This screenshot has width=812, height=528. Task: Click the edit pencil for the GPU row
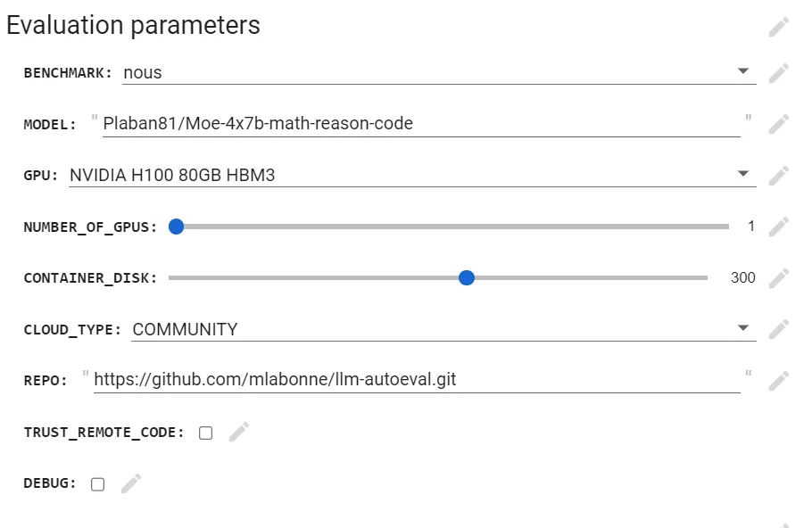tap(778, 176)
